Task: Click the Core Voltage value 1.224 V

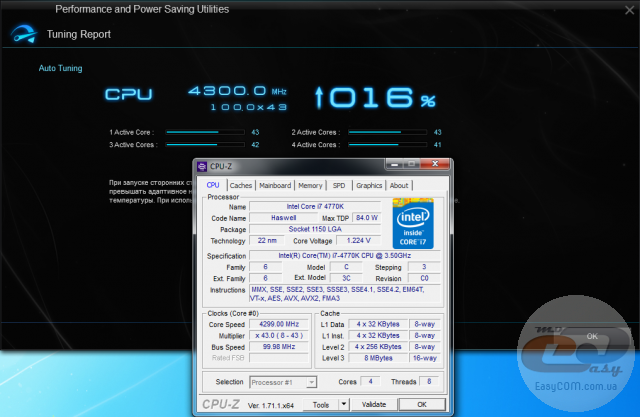Action: (x=358, y=241)
